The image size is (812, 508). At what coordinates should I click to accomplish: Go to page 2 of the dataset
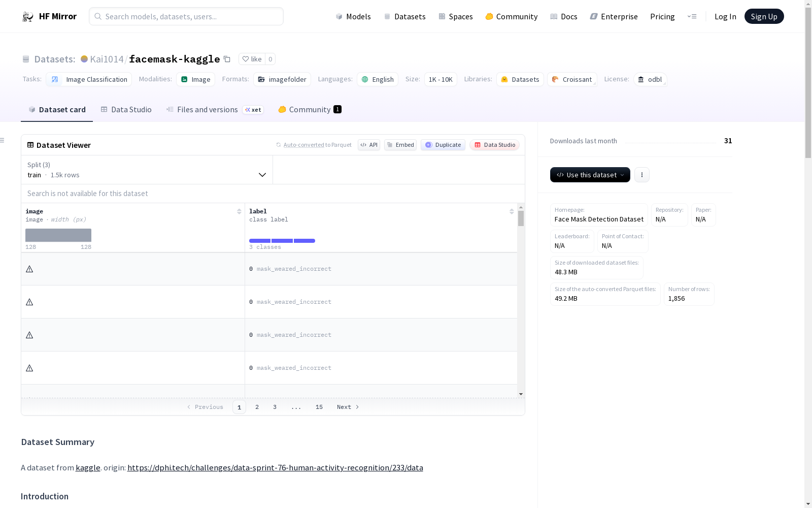(257, 407)
